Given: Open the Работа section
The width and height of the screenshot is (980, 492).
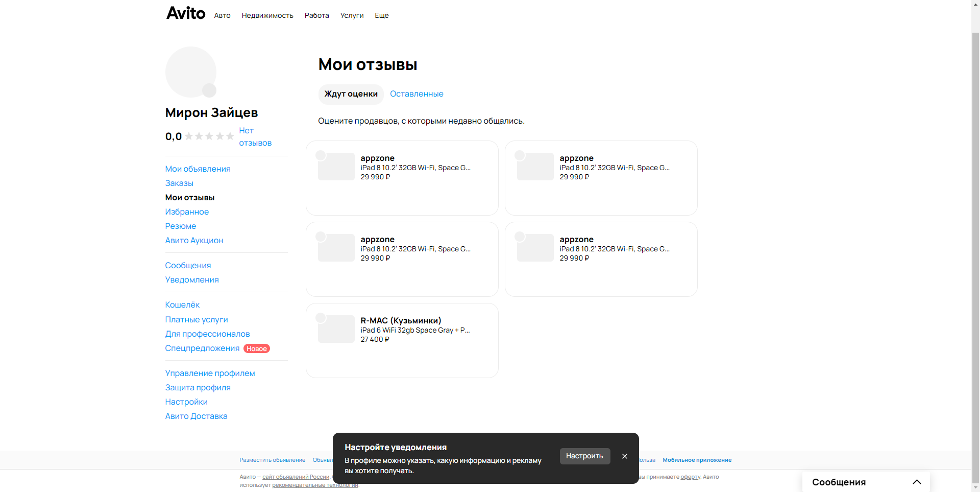Looking at the screenshot, I should [x=316, y=15].
